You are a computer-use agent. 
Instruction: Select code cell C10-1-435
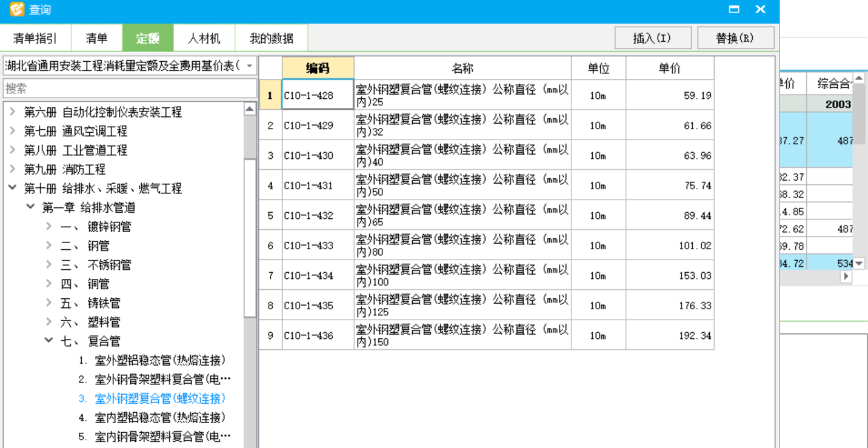(318, 306)
